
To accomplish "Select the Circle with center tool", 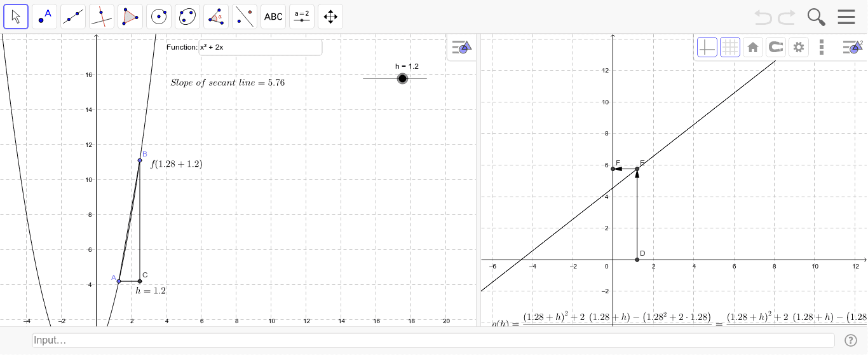I will (x=159, y=17).
